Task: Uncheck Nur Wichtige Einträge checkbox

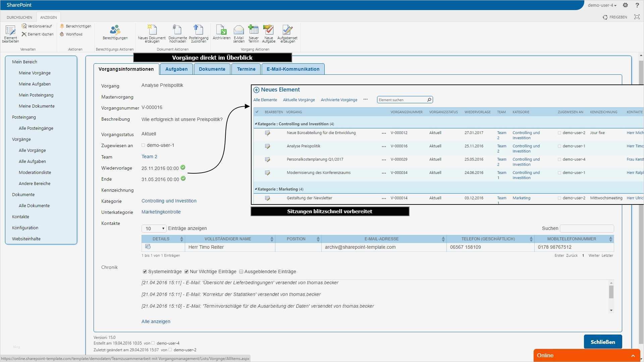Action: point(186,271)
